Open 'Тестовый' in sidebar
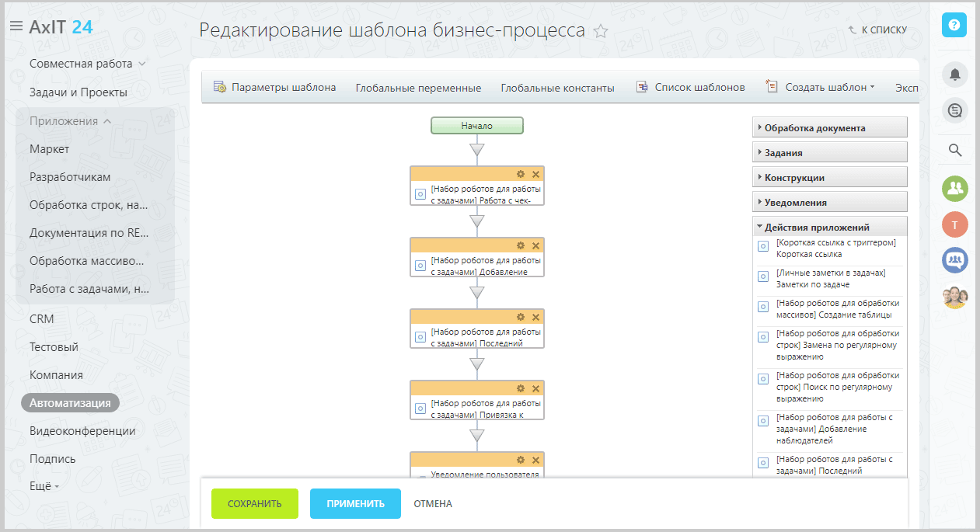 tap(54, 346)
